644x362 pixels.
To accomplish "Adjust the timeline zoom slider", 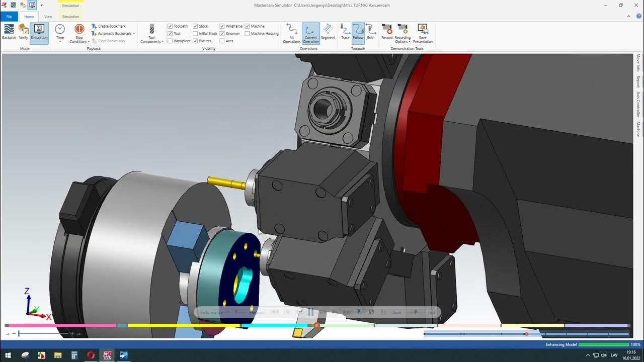I will tap(43, 333).
